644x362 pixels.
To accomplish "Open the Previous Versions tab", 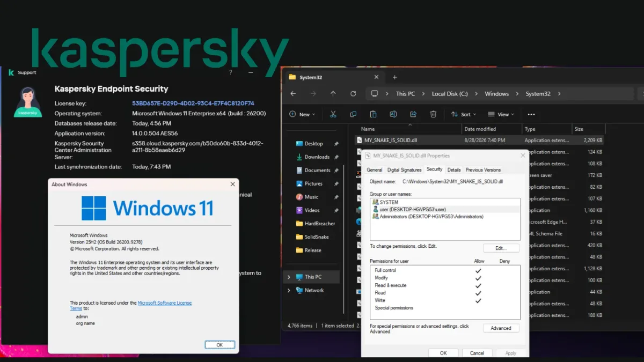I will (x=483, y=170).
